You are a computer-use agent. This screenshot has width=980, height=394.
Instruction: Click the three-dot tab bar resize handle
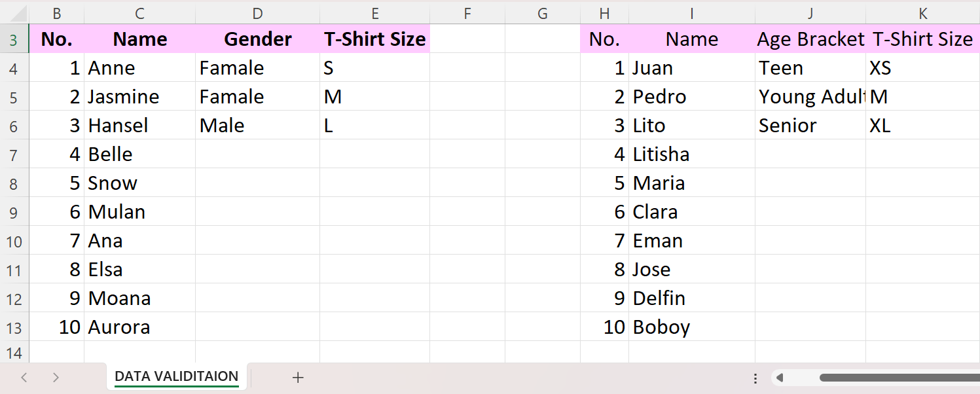click(x=755, y=378)
